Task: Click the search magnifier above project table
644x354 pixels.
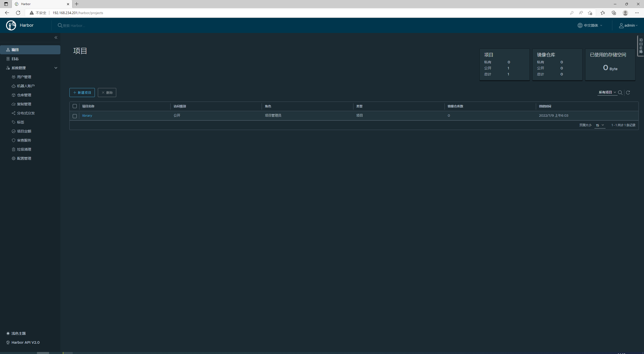Action: coord(620,93)
